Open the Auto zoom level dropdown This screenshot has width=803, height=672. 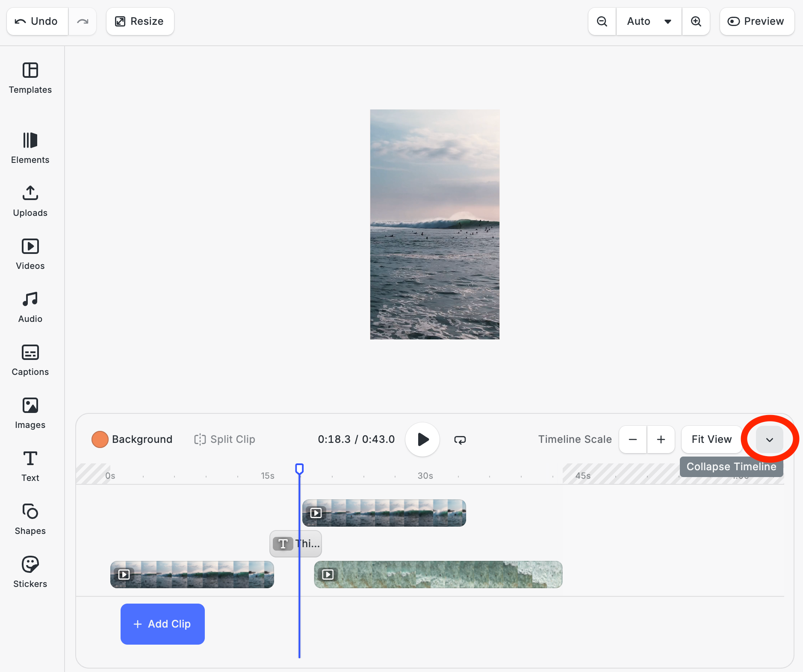coord(648,21)
